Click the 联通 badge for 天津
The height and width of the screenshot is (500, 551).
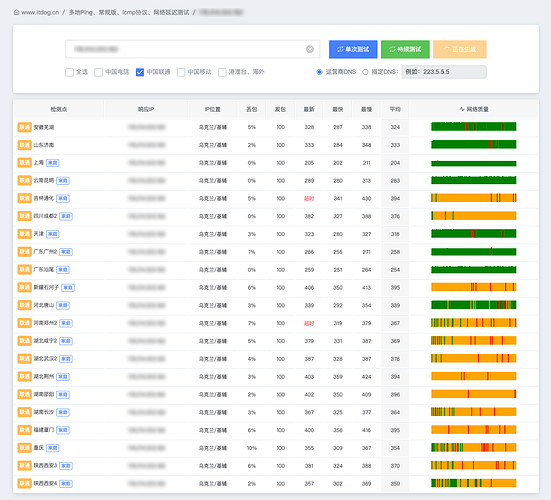[x=25, y=234]
